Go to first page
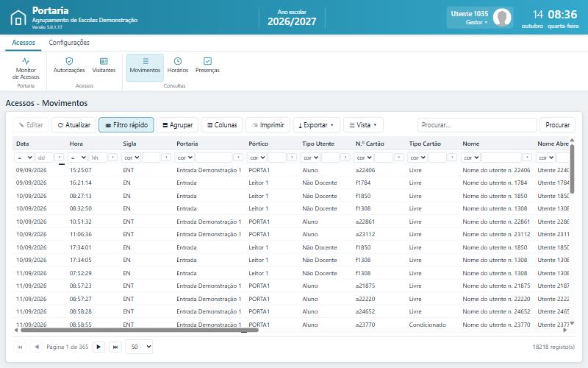This screenshot has height=368, width=588. pyautogui.click(x=20, y=347)
